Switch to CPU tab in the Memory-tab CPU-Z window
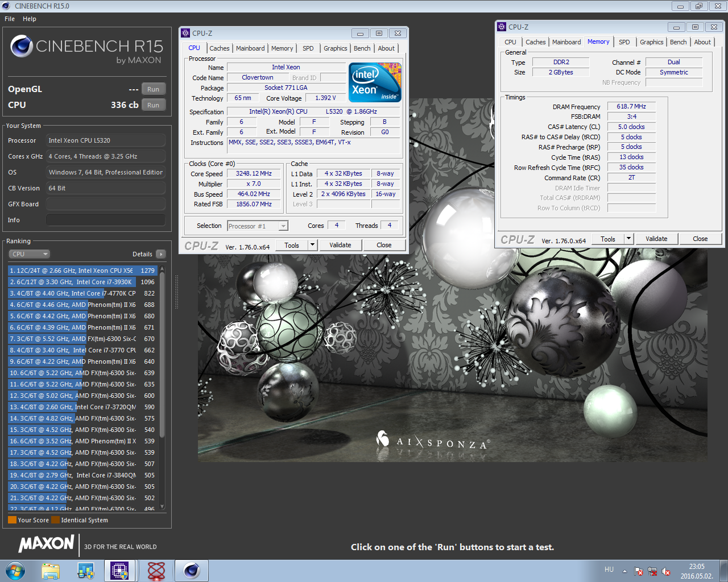This screenshot has width=728, height=582. 510,42
